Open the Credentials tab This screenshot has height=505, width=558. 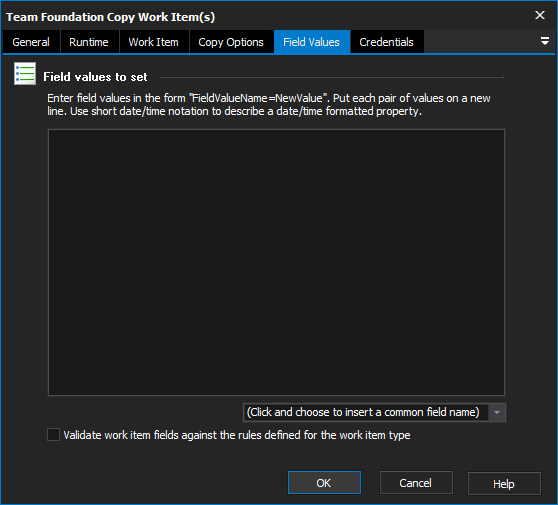[387, 42]
